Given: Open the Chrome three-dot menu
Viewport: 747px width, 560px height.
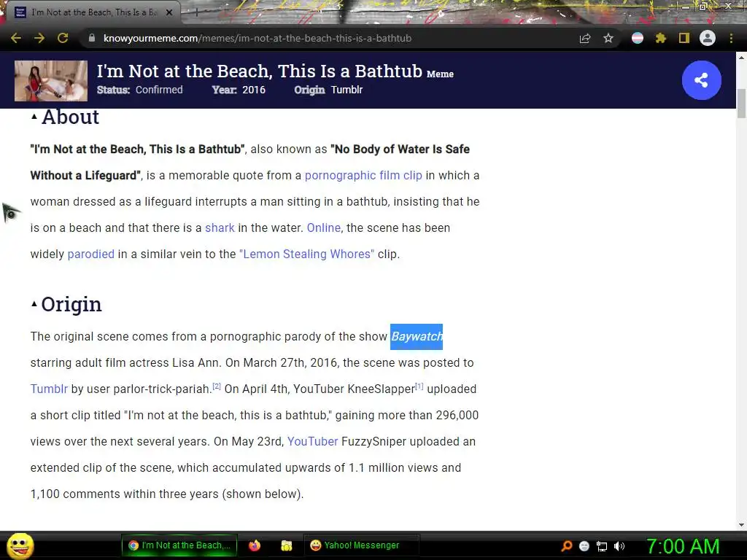Looking at the screenshot, I should [x=731, y=38].
